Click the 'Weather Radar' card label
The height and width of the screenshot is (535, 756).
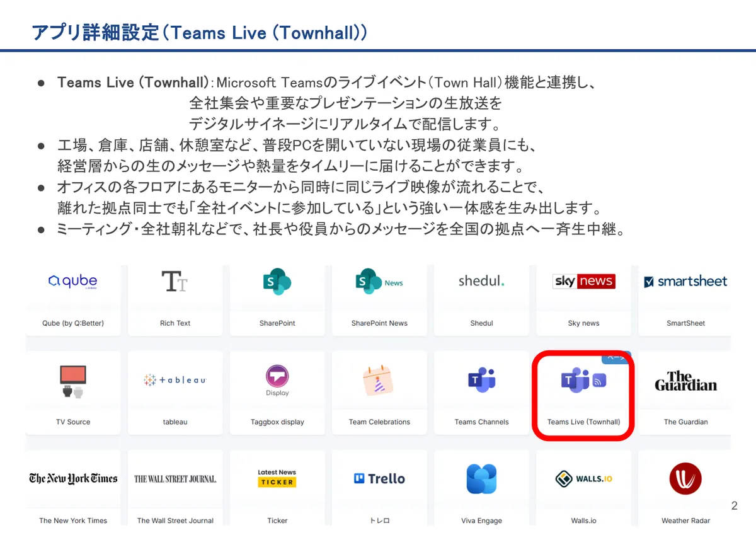[x=685, y=521]
